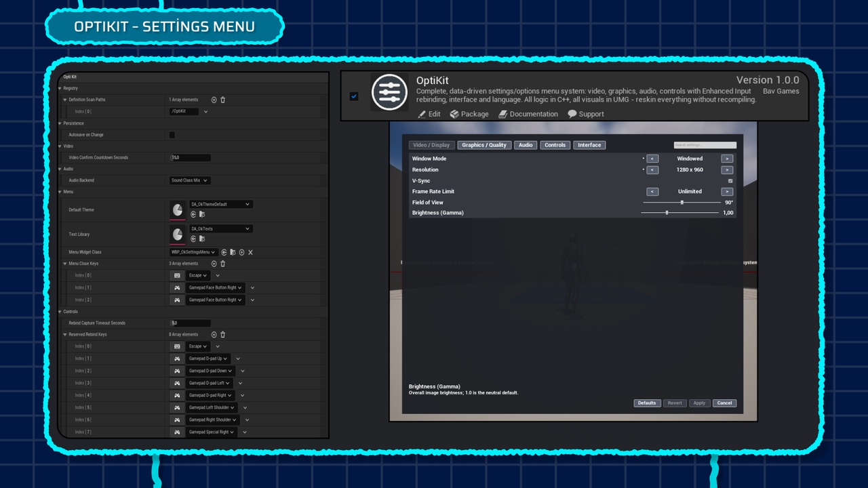Viewport: 868px width, 488px height.
Task: Click the Cancel button in settings menu
Action: pyautogui.click(x=724, y=403)
